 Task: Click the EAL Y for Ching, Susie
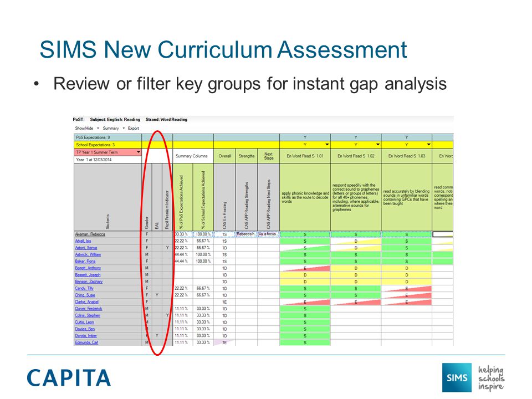[157, 295]
